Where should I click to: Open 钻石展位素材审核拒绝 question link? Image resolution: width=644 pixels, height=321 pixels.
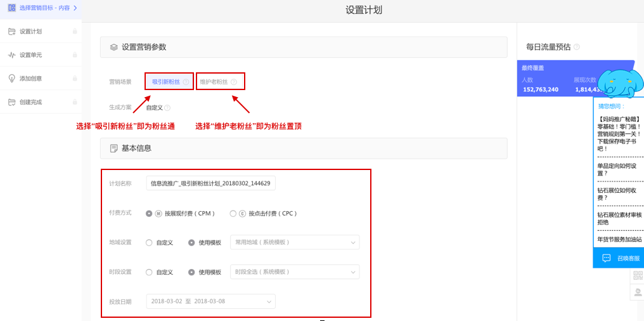coord(620,218)
